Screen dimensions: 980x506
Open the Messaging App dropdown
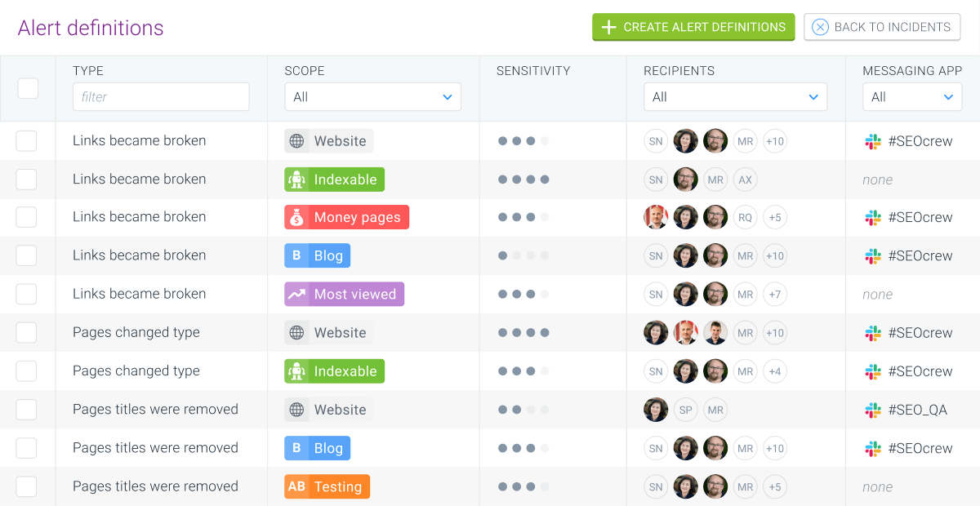coord(912,96)
